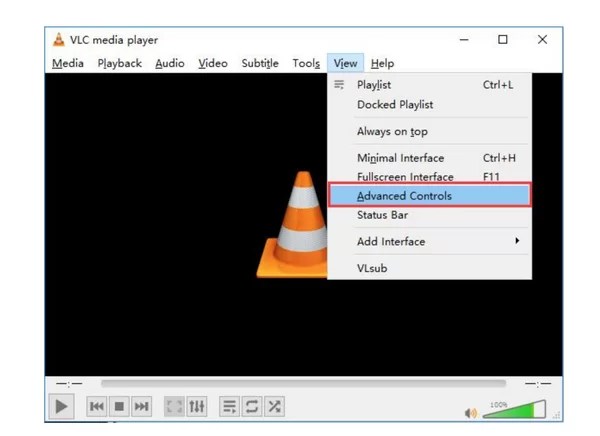Open the Audio menu

(170, 63)
